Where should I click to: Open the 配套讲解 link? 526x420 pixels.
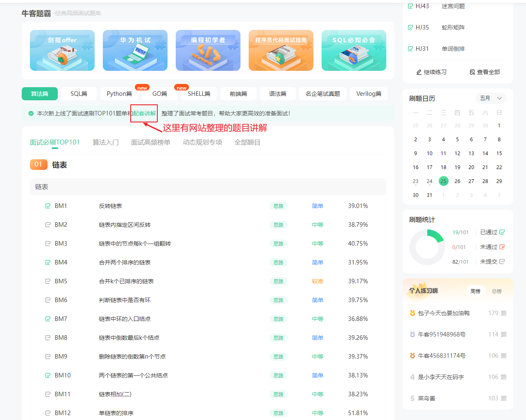point(144,113)
